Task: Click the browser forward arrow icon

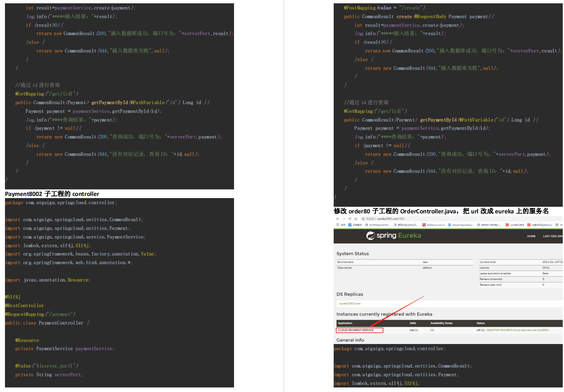Action: (x=344, y=219)
